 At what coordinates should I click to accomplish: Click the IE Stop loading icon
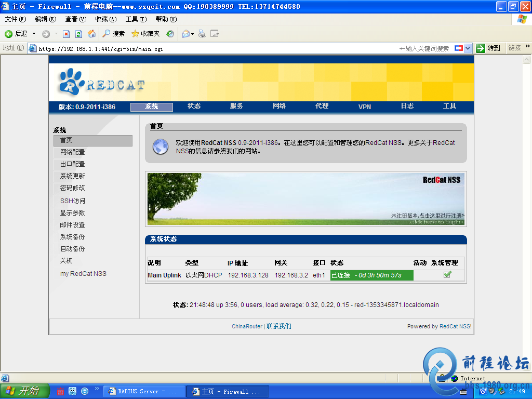[x=66, y=34]
